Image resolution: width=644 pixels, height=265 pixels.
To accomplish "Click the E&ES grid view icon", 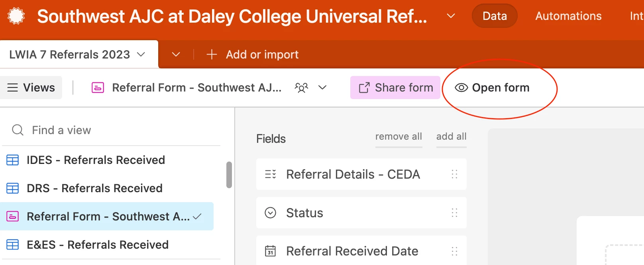I will [13, 245].
